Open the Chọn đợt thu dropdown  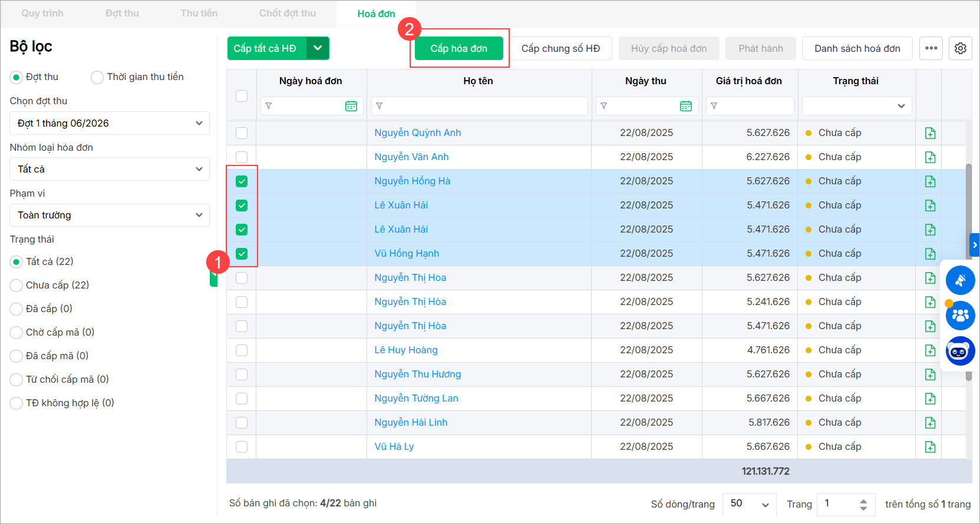[x=110, y=123]
